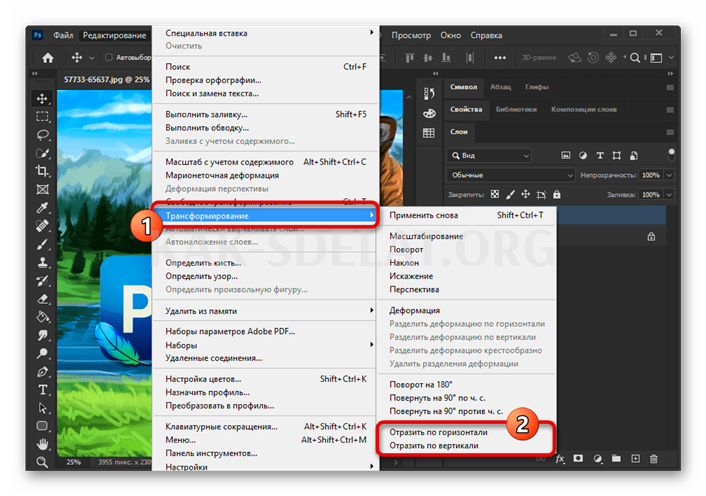This screenshot has height=496, width=706.
Task: Toggle lock transparent pixels icon
Action: (495, 194)
